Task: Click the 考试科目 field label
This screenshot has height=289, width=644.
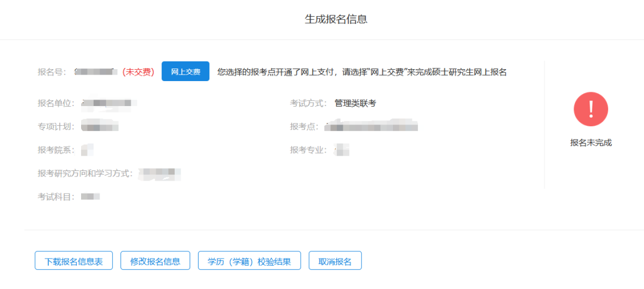Action: click(55, 197)
